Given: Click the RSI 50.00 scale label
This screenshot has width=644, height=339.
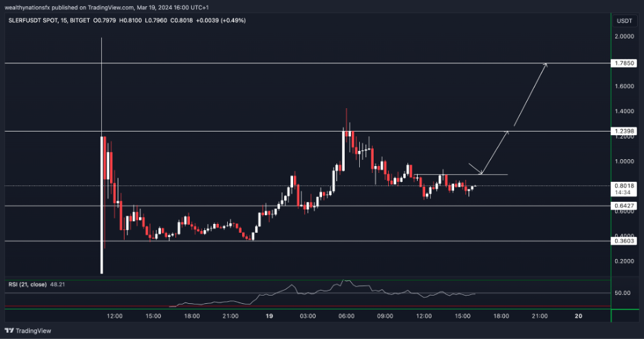Looking at the screenshot, I should (623, 293).
